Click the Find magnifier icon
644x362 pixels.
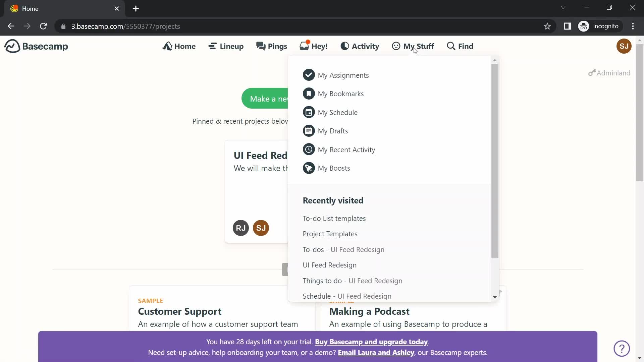(451, 46)
